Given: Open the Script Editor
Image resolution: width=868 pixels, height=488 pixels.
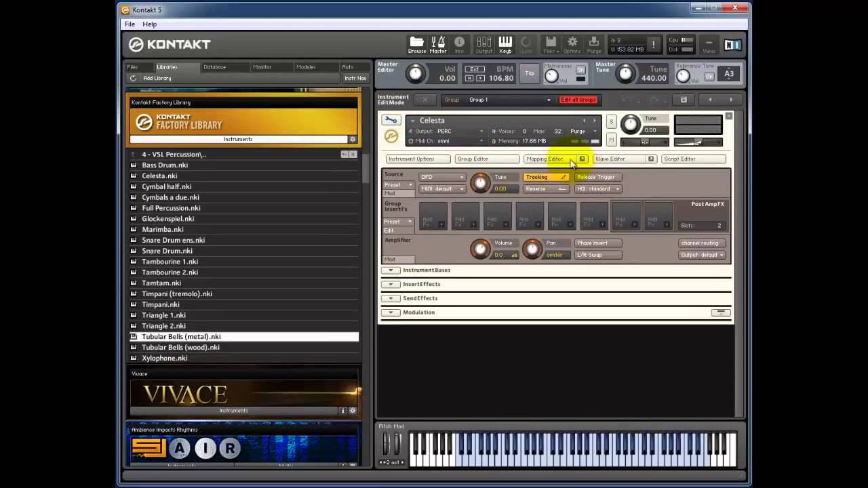Looking at the screenshot, I should (x=693, y=159).
